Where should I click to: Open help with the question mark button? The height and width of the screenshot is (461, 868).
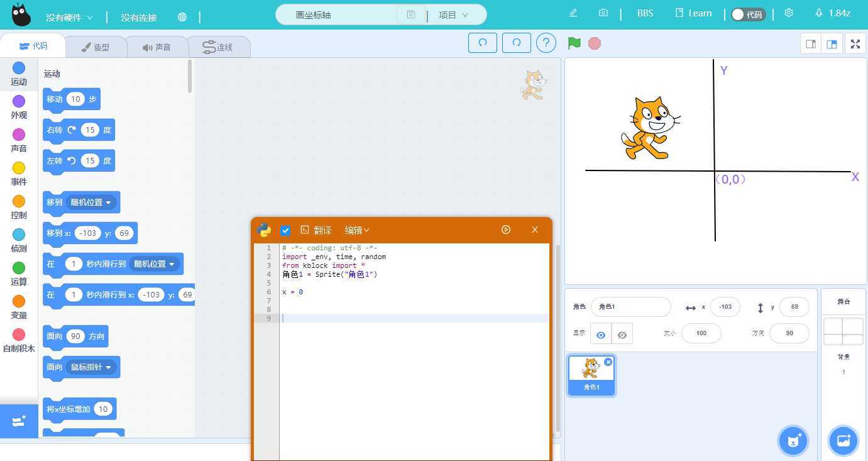point(546,43)
